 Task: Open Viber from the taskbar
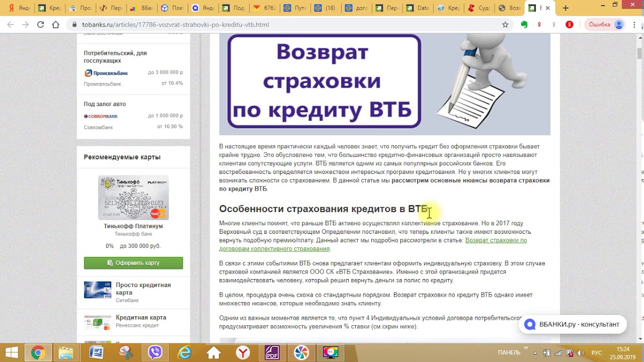(x=155, y=352)
